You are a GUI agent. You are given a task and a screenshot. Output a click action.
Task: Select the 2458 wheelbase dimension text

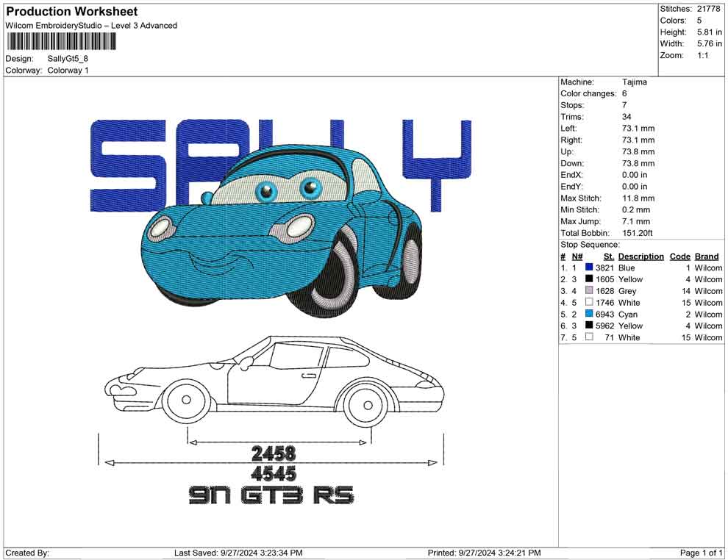[x=273, y=453]
